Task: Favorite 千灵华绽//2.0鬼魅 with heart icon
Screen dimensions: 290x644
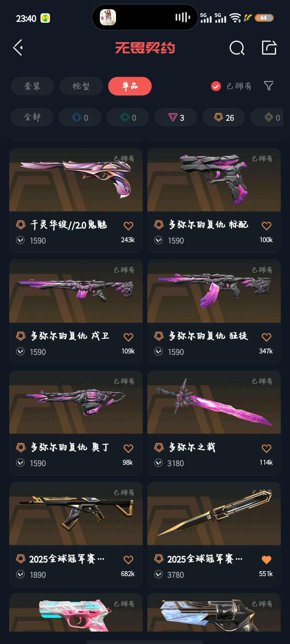Action: (128, 226)
